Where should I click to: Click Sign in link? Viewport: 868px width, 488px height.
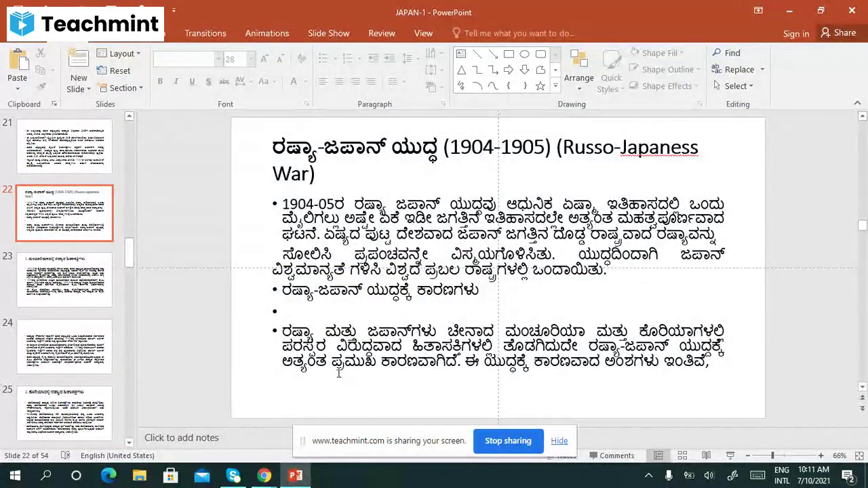click(796, 33)
